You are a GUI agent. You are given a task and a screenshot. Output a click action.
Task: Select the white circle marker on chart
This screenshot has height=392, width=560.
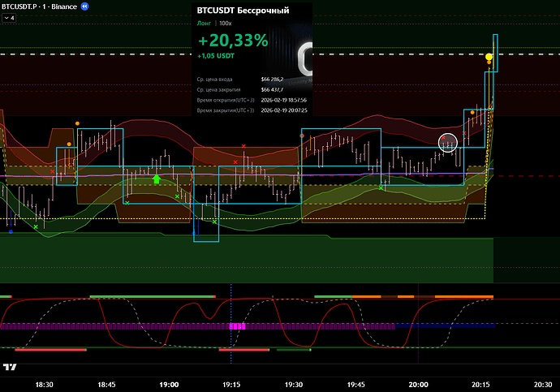tap(448, 143)
